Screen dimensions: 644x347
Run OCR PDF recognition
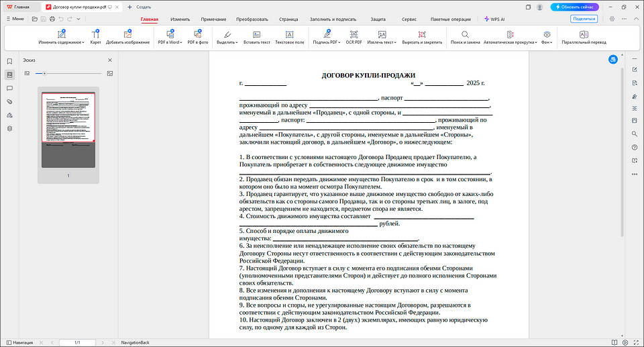(x=354, y=37)
